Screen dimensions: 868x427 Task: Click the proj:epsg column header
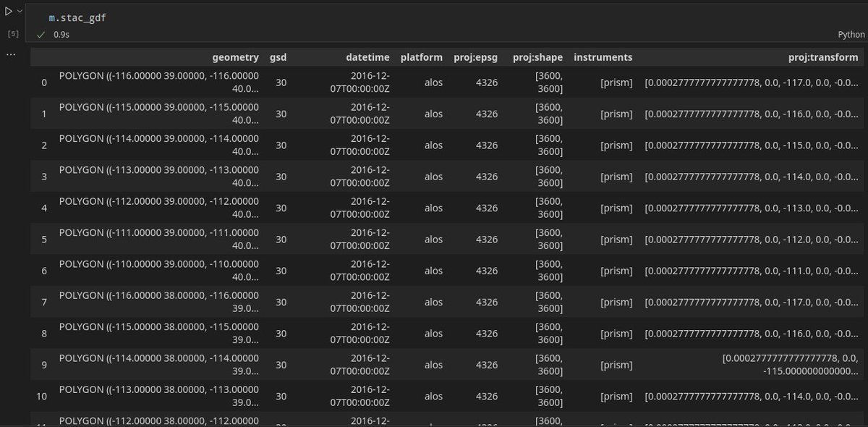tap(475, 57)
